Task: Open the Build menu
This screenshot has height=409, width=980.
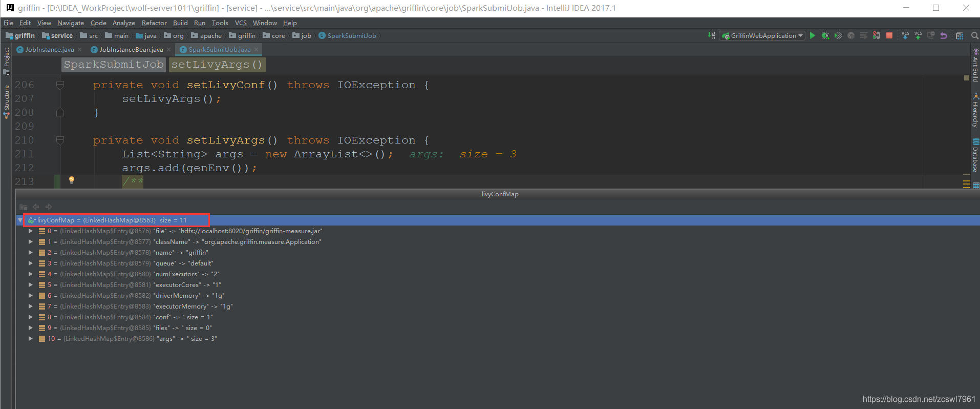Action: click(180, 23)
